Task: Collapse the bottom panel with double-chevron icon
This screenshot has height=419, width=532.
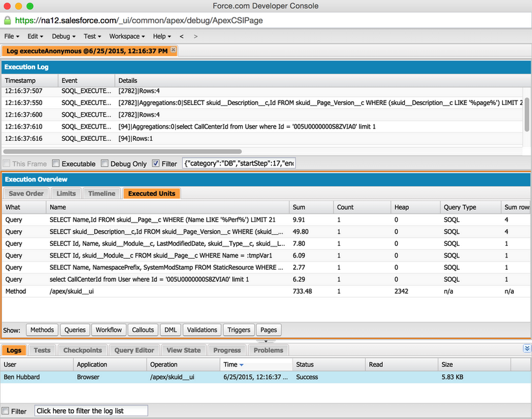Action: 526,349
